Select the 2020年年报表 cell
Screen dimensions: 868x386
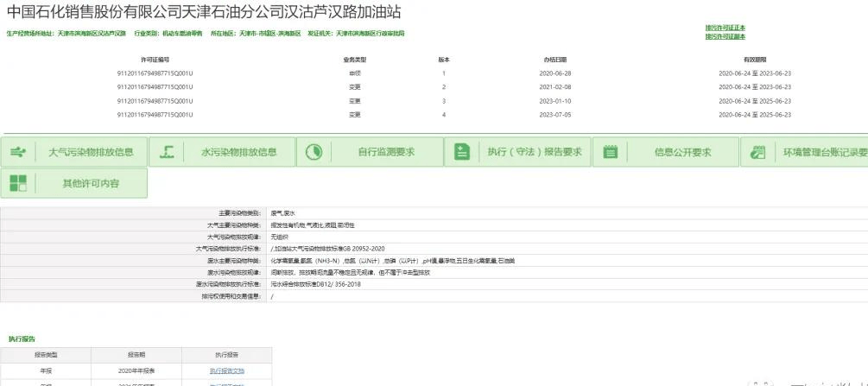136,371
